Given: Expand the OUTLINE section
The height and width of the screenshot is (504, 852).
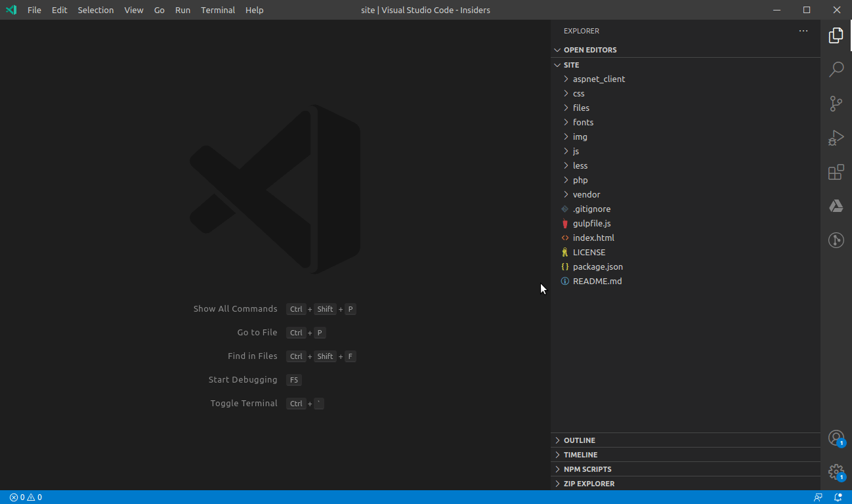Looking at the screenshot, I should click(x=579, y=440).
